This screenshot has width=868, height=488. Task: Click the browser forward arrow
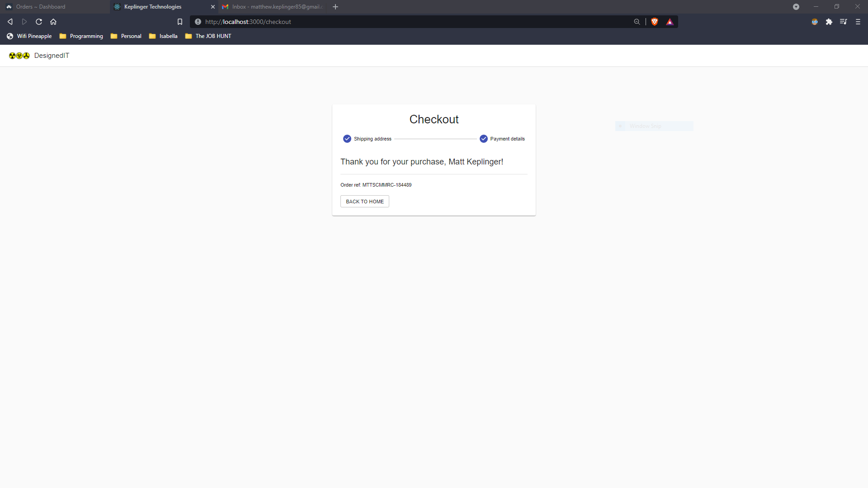24,22
